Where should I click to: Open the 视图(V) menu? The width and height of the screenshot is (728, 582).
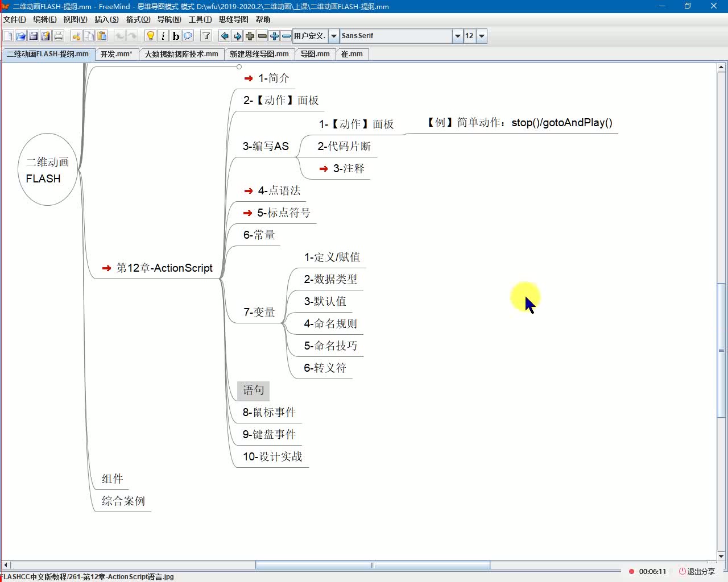75,19
